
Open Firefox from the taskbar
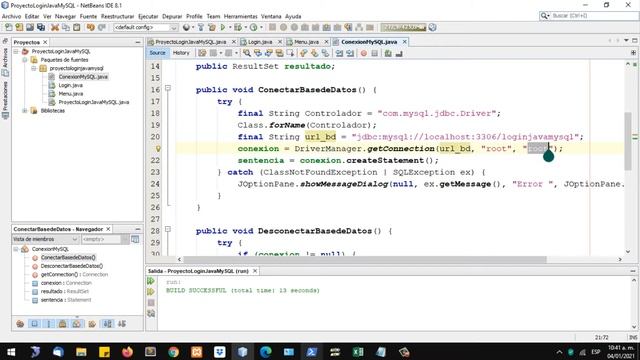127,351
